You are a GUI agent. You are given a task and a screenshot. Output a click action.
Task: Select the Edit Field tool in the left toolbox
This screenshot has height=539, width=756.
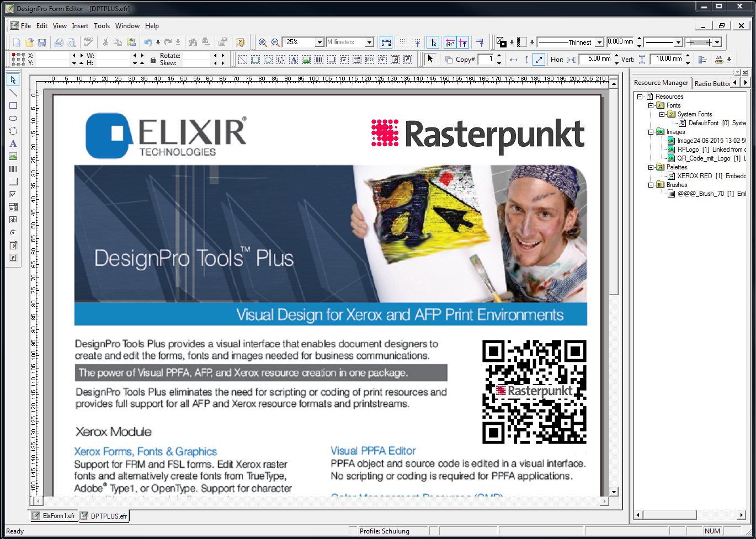click(x=13, y=220)
